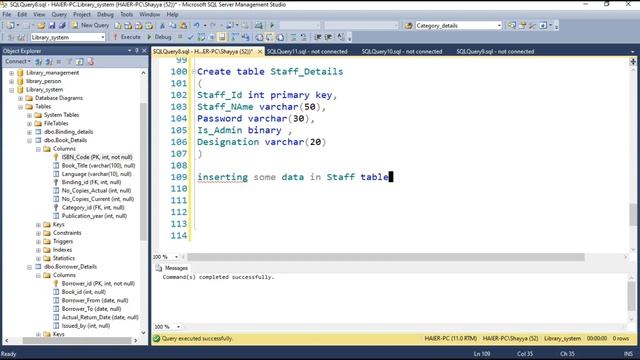Start the Debug command
Screen dimensions: 640x360
pyautogui.click(x=159, y=37)
